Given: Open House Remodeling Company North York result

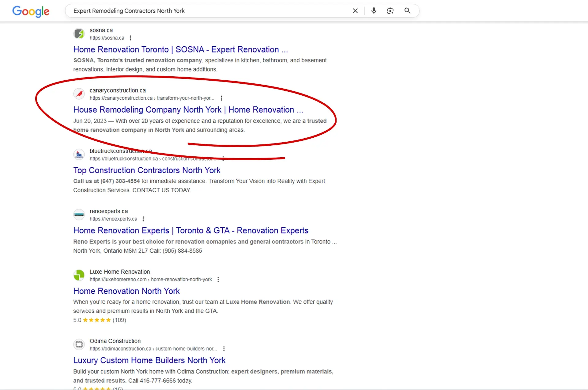Looking at the screenshot, I should 188,110.
